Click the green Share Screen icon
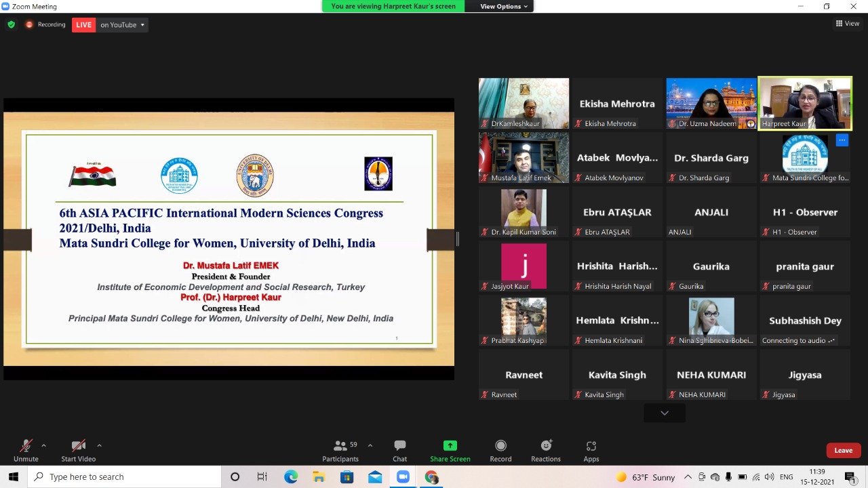Screen dimensions: 868x488 pos(450,445)
